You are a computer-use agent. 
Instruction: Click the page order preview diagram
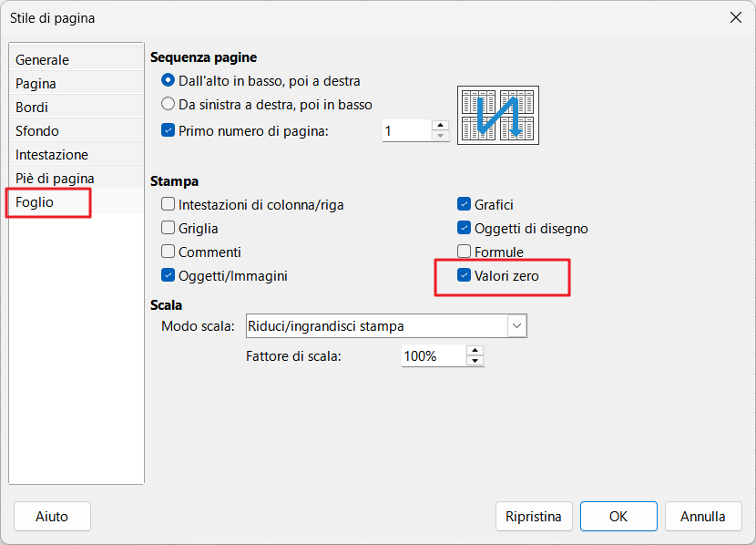click(x=498, y=115)
